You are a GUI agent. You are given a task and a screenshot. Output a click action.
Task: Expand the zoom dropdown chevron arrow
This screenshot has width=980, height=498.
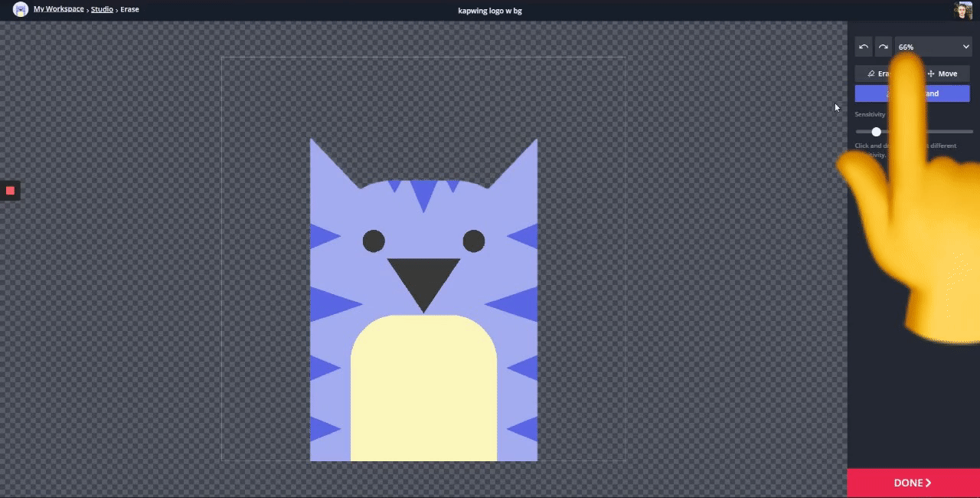click(x=965, y=47)
